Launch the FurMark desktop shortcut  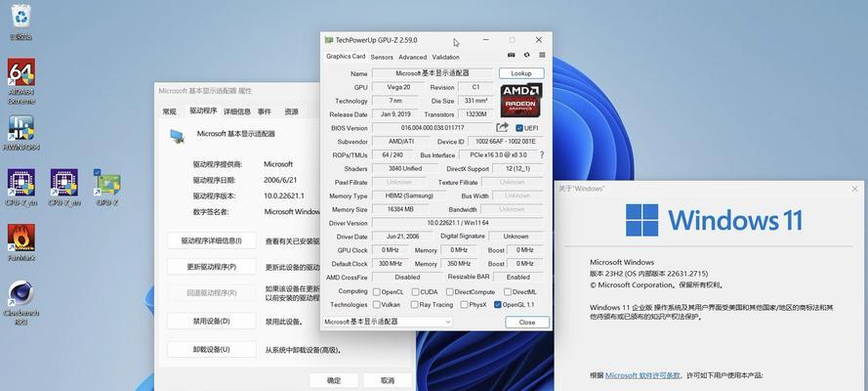click(x=21, y=238)
